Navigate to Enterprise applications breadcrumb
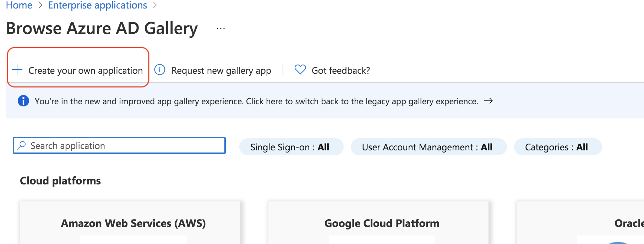 pyautogui.click(x=98, y=5)
